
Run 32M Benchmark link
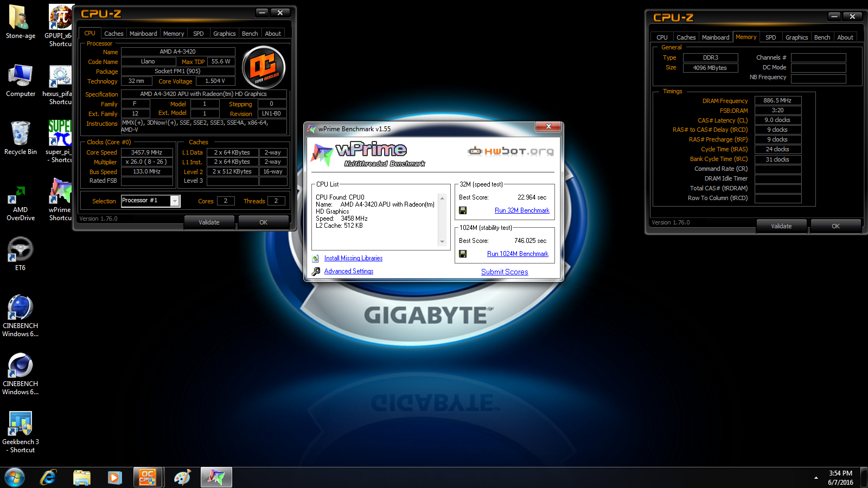522,210
